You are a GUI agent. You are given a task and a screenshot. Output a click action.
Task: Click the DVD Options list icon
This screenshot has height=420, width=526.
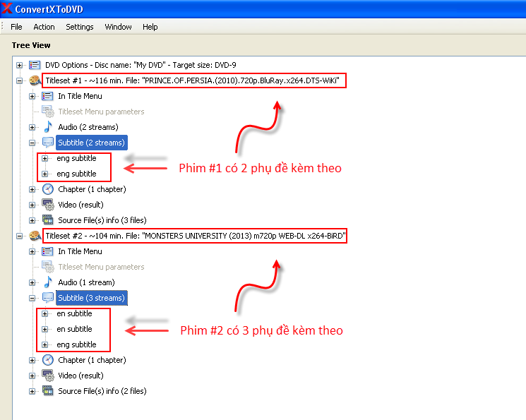pos(35,65)
